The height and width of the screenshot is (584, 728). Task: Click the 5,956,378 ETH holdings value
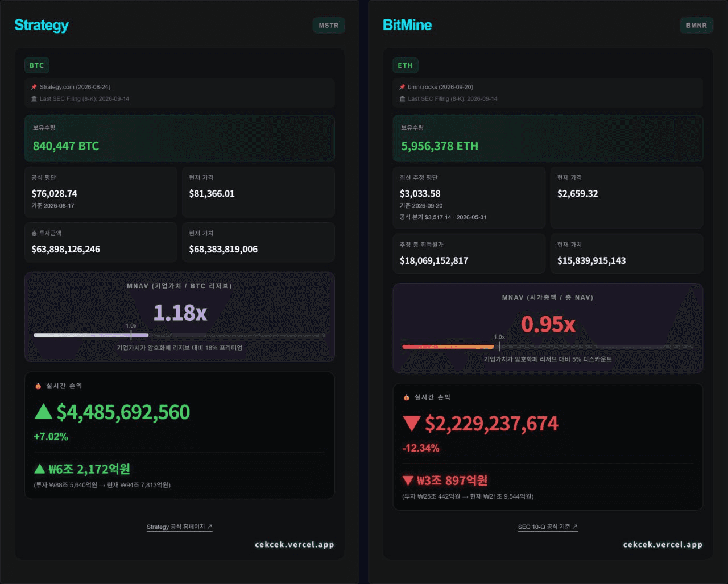[440, 146]
